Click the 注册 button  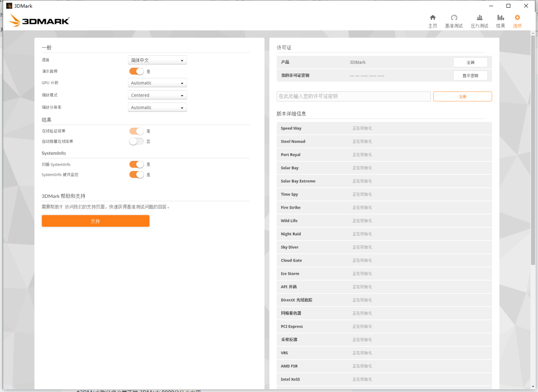[462, 96]
